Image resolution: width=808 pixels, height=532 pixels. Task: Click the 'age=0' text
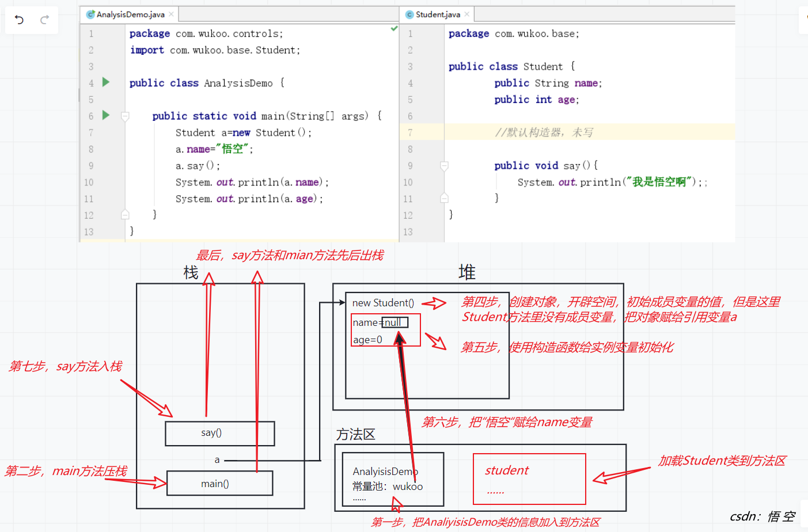click(367, 340)
